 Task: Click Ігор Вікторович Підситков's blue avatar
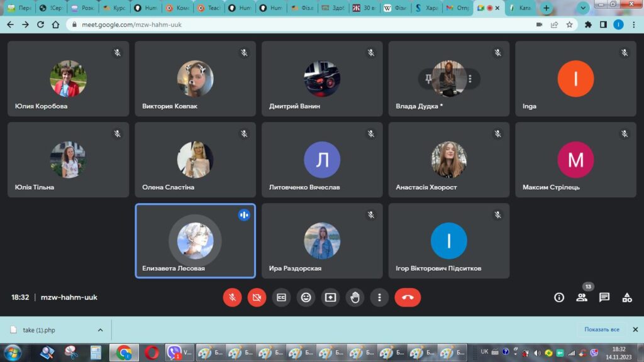(x=449, y=241)
